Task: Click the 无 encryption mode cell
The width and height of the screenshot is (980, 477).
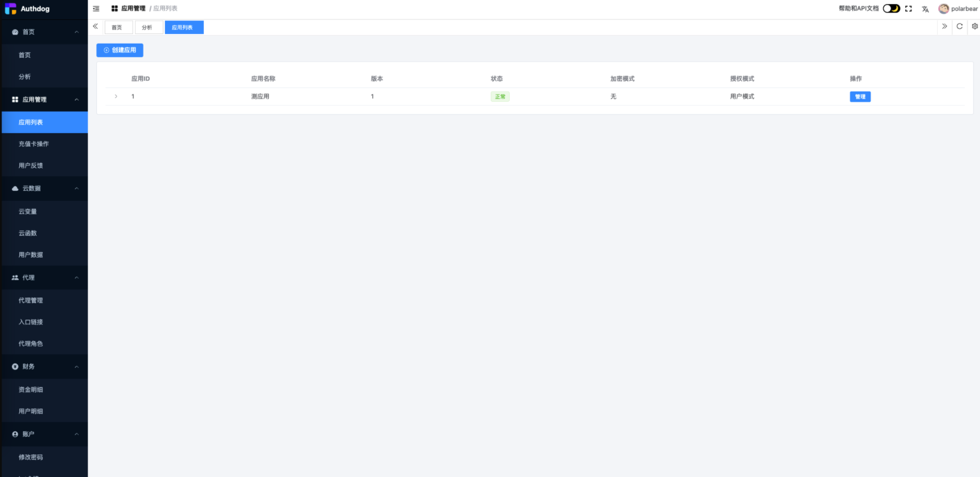Action: pyautogui.click(x=613, y=96)
